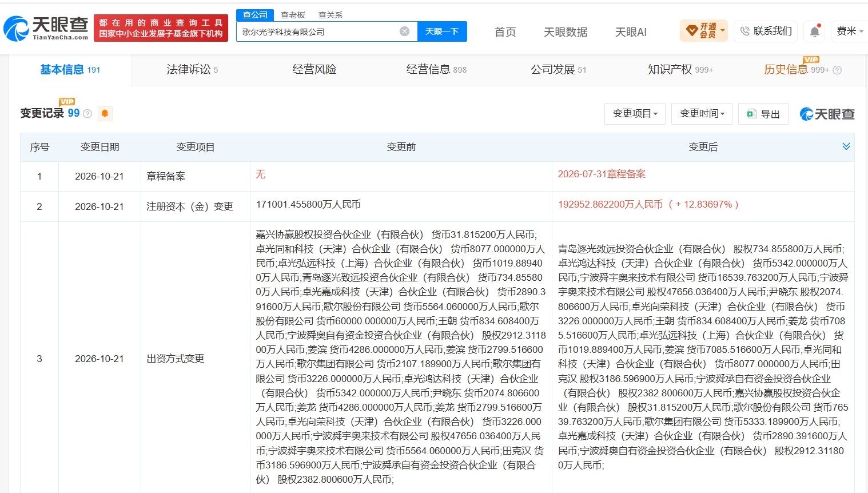The image size is (868, 493).
Task: Switch to the 查老板 search tab
Action: [293, 15]
